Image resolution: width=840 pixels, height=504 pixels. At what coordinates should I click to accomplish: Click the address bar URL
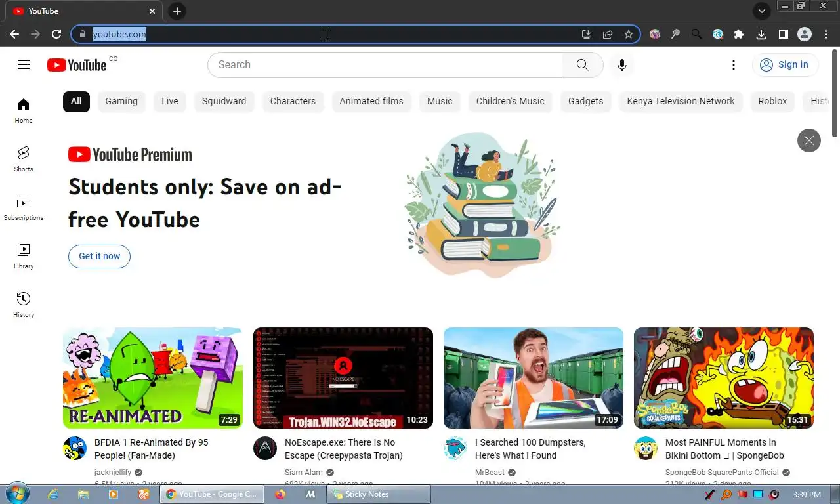119,34
